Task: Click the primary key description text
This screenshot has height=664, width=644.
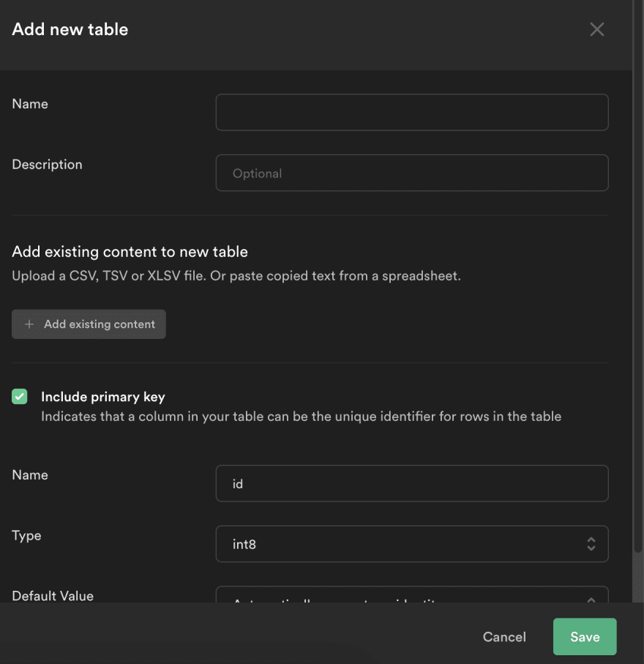Action: point(301,417)
